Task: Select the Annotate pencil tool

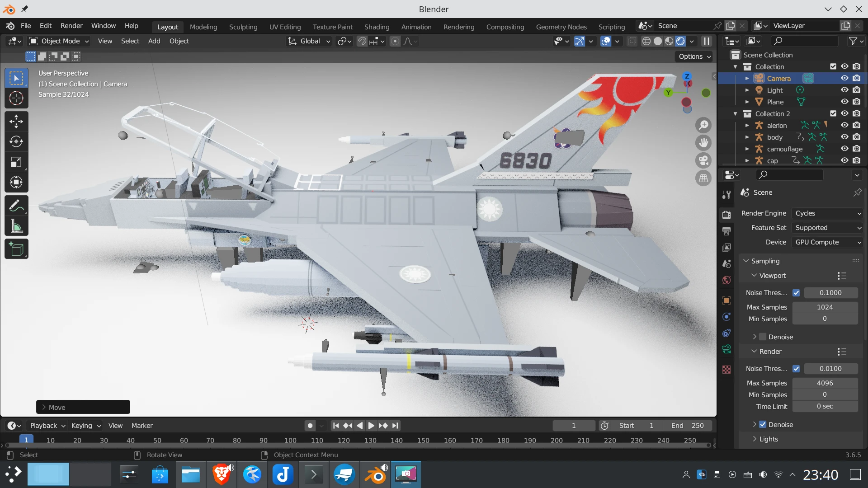Action: pyautogui.click(x=16, y=206)
